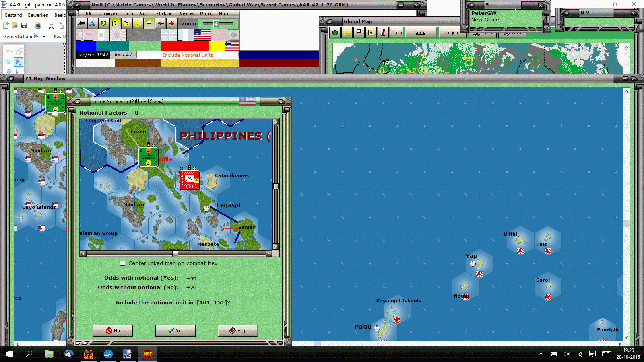Open the View menu in Mwif
This screenshot has height=362, width=644.
pos(144,14)
